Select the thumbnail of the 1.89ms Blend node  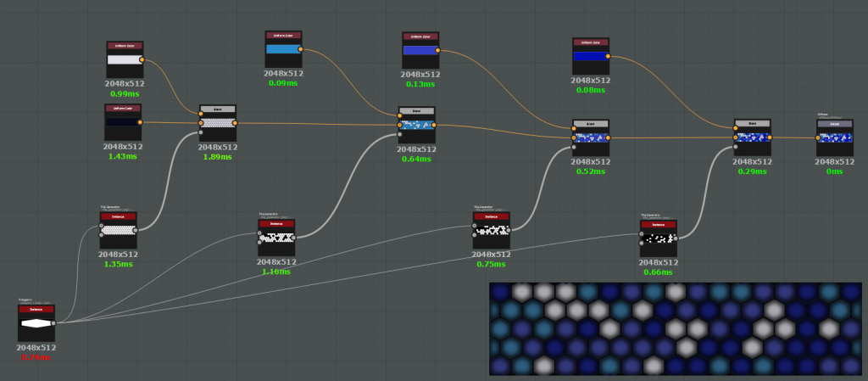click(218, 123)
